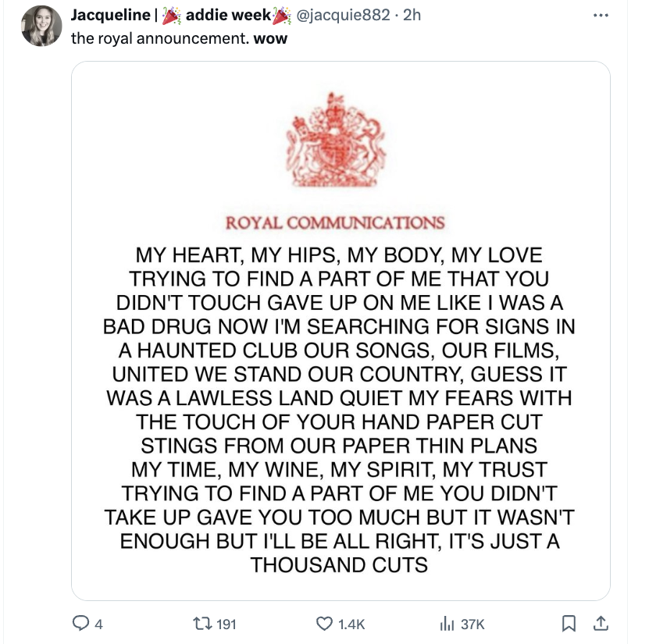This screenshot has height=644, width=649.
Task: Click the @jacquie882 handle
Action: click(x=341, y=16)
